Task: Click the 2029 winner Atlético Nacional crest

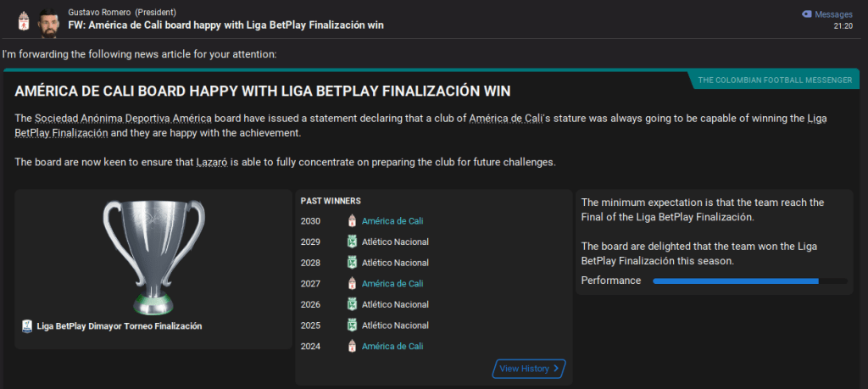Action: (x=352, y=242)
